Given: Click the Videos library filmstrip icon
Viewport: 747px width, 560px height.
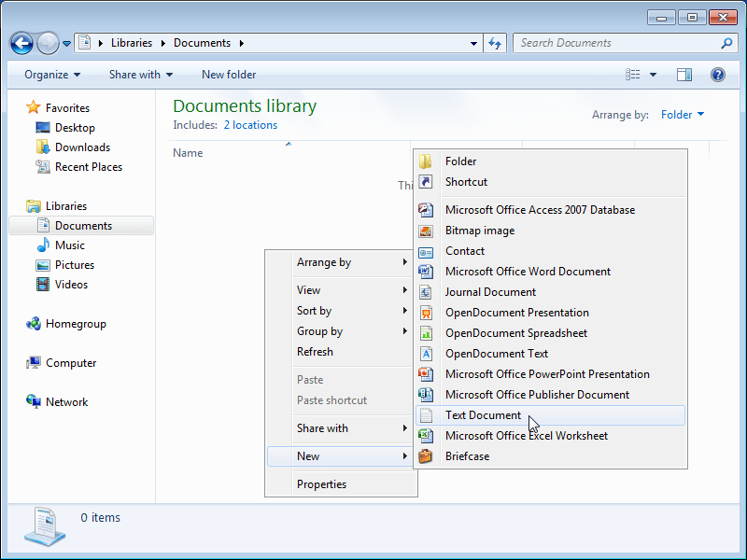Looking at the screenshot, I should 43,285.
